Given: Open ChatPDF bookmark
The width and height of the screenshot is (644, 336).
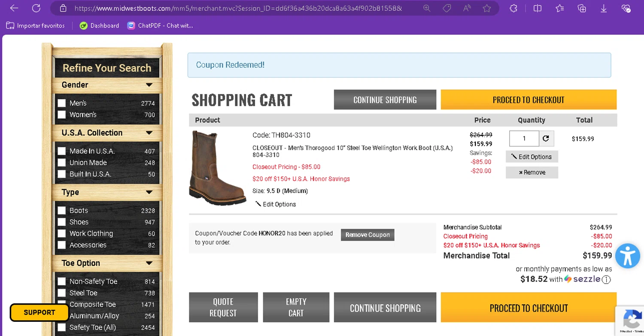Looking at the screenshot, I should [160, 26].
